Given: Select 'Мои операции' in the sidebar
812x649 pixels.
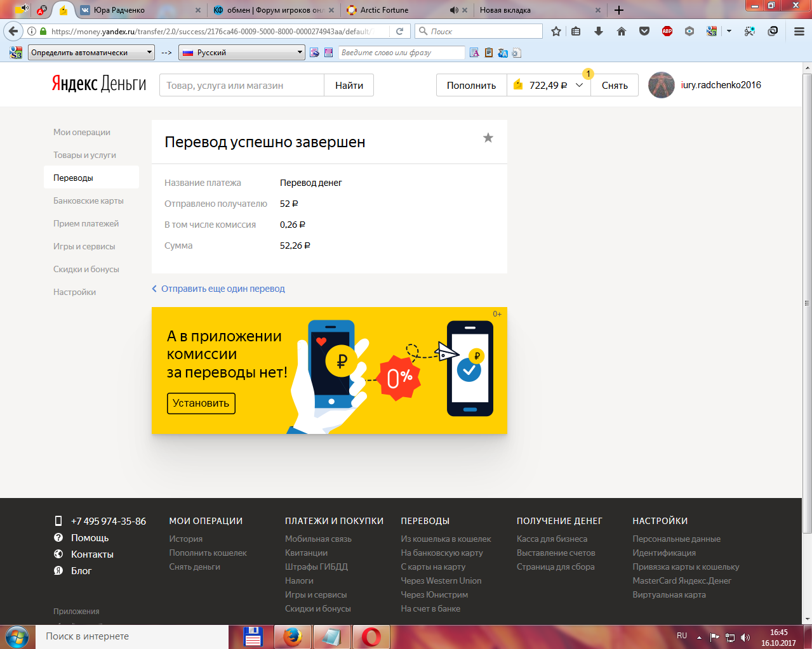Looking at the screenshot, I should tap(82, 132).
